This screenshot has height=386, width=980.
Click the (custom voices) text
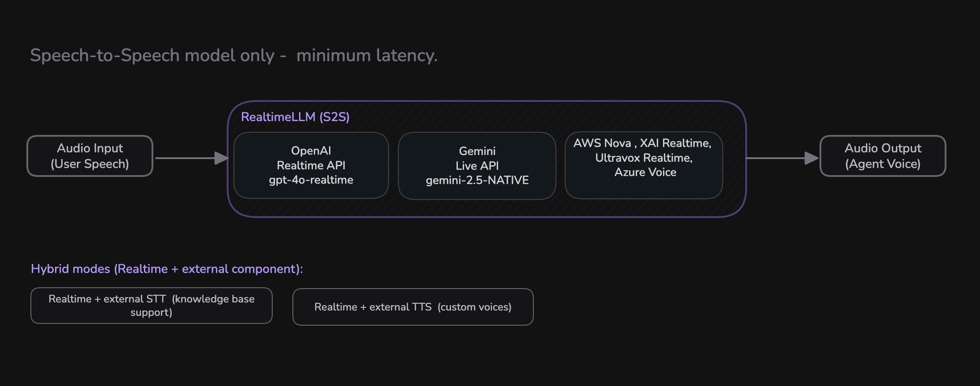(474, 307)
